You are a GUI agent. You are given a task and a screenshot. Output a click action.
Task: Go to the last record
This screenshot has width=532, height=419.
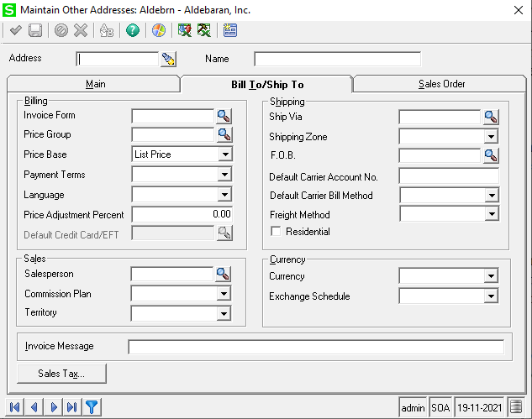tap(72, 406)
